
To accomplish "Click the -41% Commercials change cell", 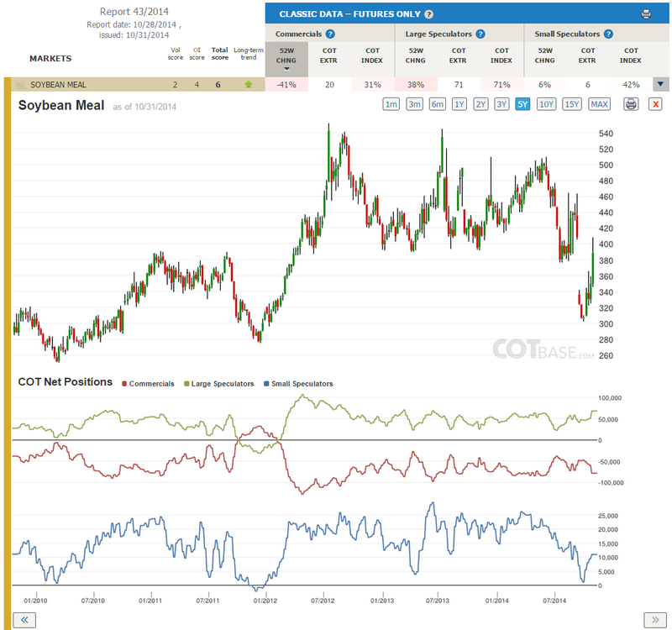I will point(286,85).
